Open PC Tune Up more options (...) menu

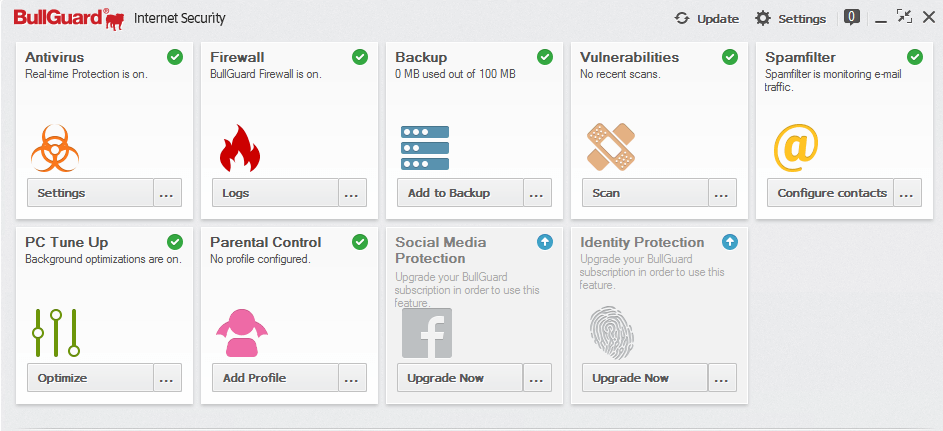(167, 378)
